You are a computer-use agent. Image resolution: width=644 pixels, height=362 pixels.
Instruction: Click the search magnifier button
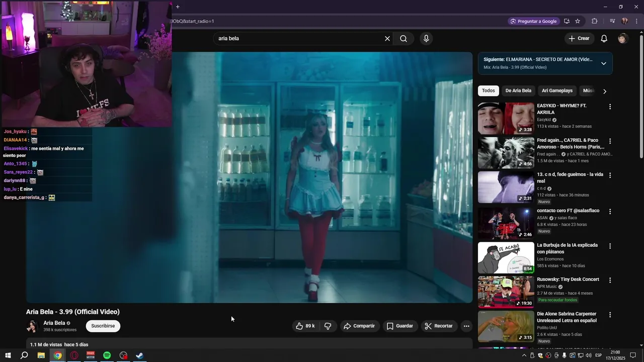(x=404, y=39)
